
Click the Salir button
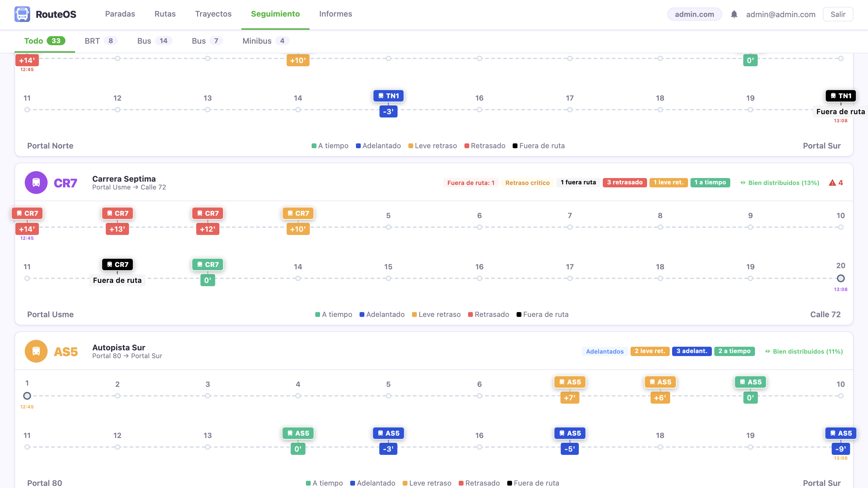pos(838,14)
